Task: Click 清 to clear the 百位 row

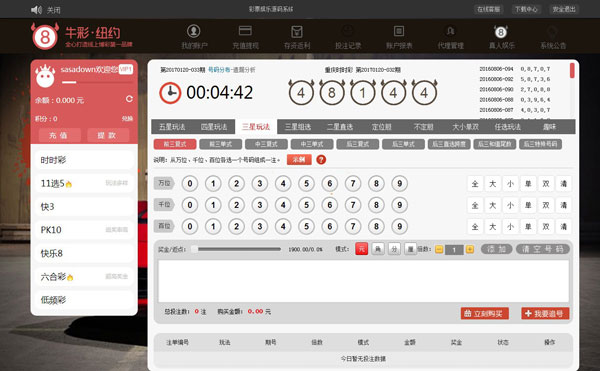Action: tap(564, 227)
